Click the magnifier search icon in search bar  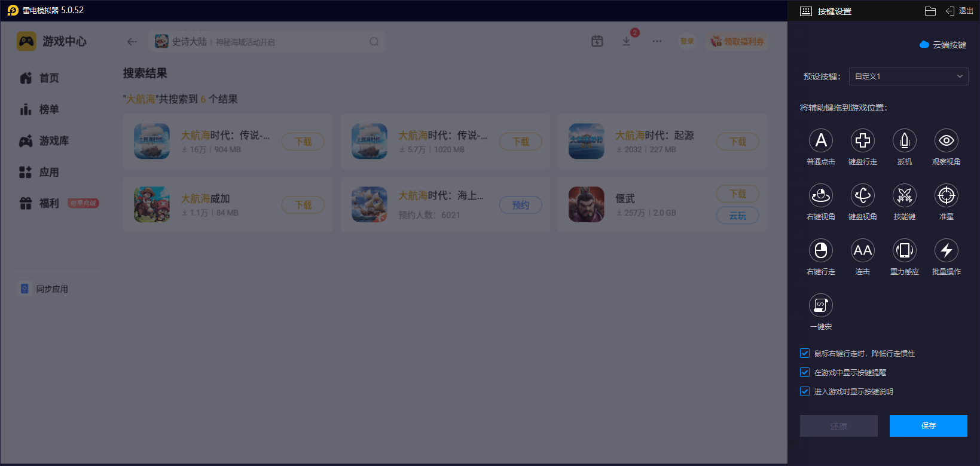[374, 42]
